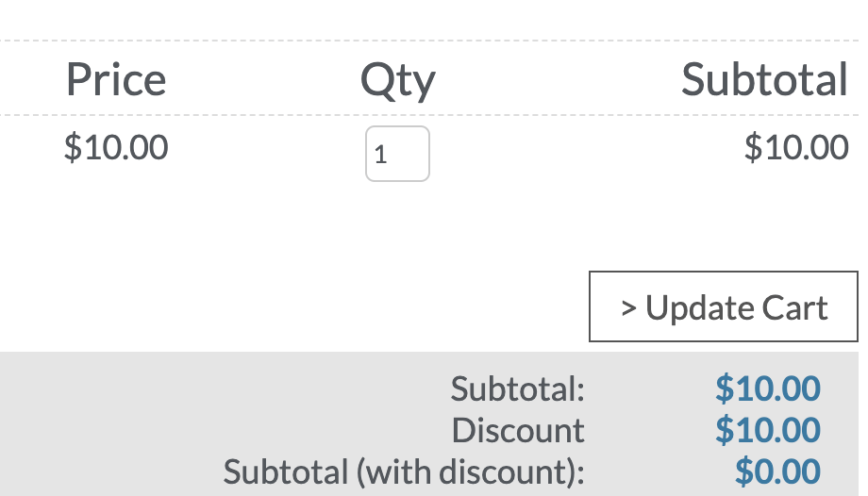Click the Discount label in totals summary
This screenshot has height=496, width=868.
coord(518,430)
